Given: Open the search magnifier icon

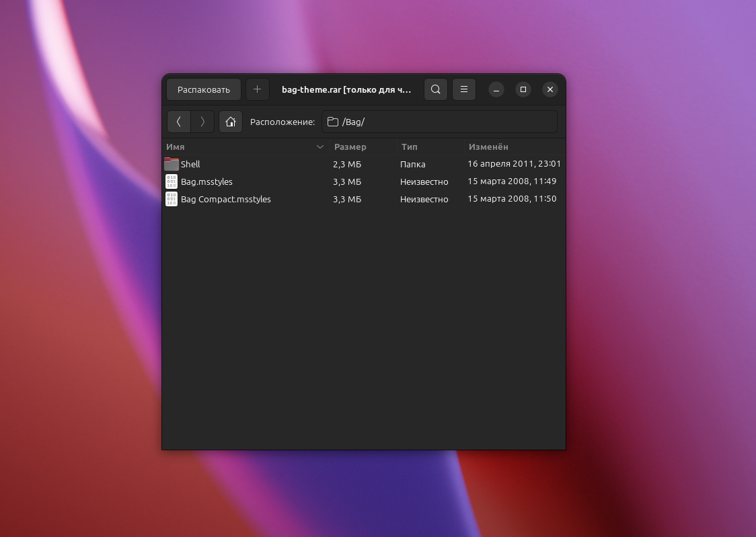Looking at the screenshot, I should [x=436, y=89].
